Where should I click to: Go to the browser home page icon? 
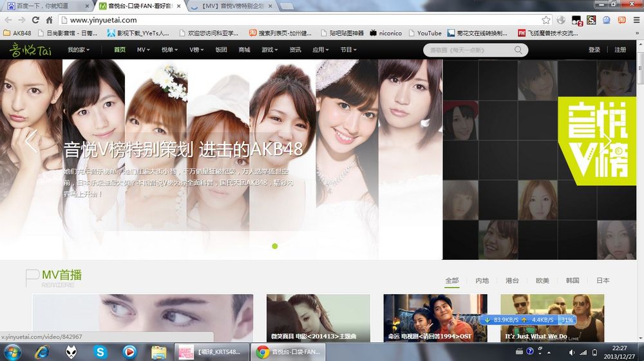50,20
